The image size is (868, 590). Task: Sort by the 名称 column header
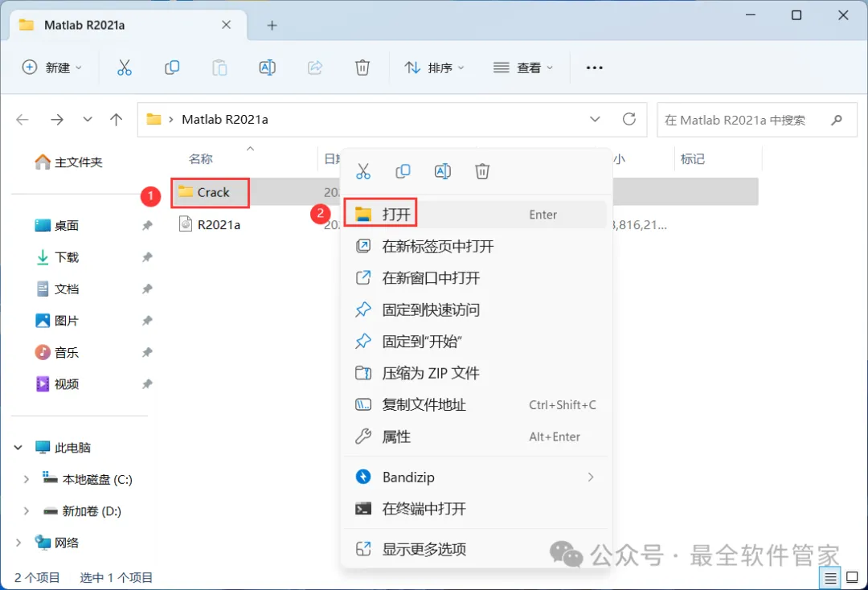click(x=200, y=159)
